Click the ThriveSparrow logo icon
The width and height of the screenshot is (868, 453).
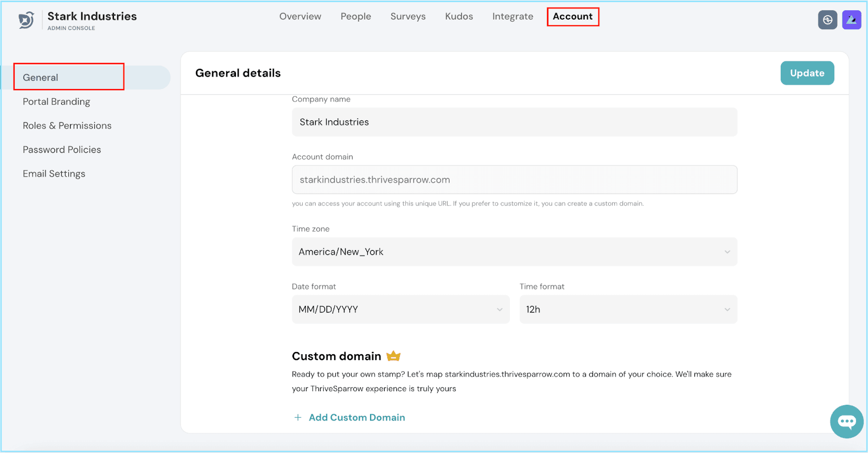coord(26,20)
